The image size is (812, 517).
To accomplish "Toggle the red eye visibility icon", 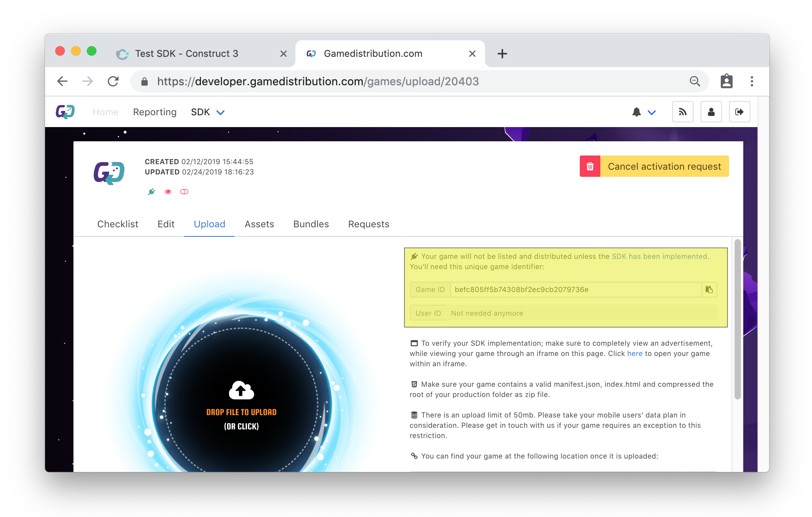I will (168, 192).
